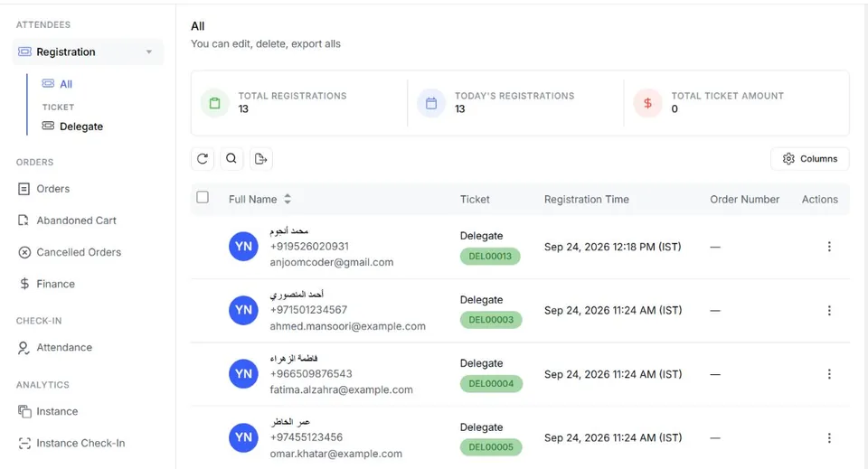868x469 pixels.
Task: Click the Registration ticket icon
Action: pos(24,52)
